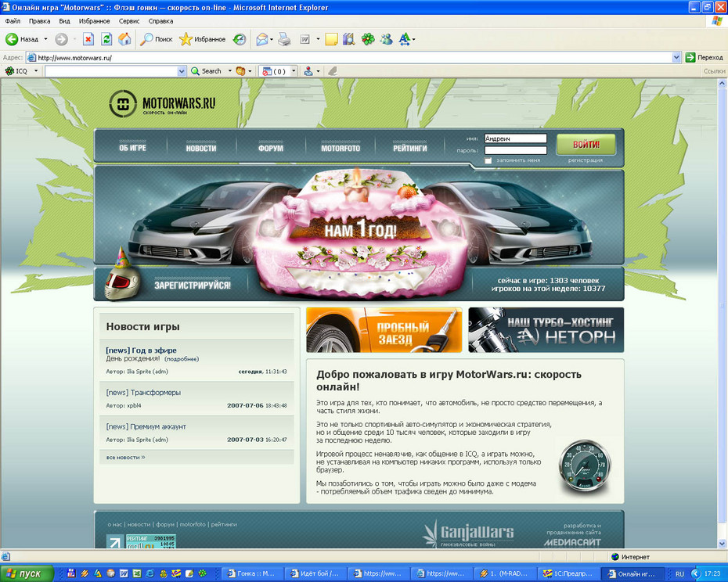Click the Переход go button
Viewport: 728px width, 582px height.
pyautogui.click(x=705, y=58)
